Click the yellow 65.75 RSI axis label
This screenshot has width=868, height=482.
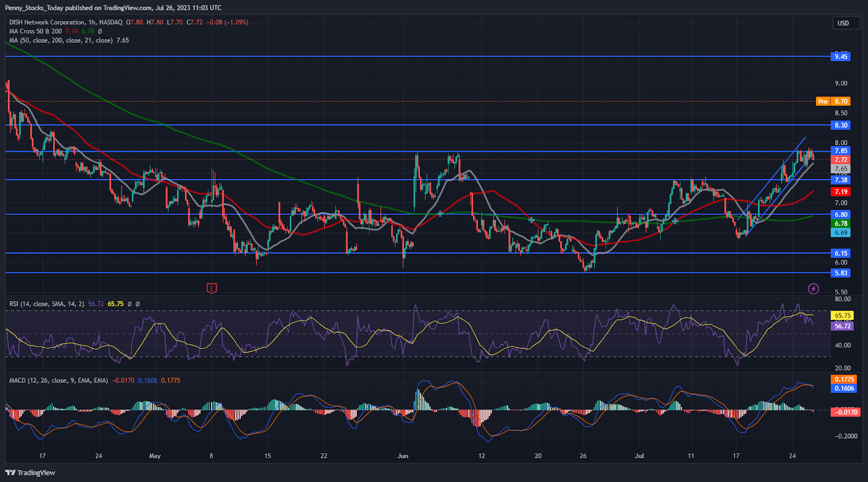(843, 316)
